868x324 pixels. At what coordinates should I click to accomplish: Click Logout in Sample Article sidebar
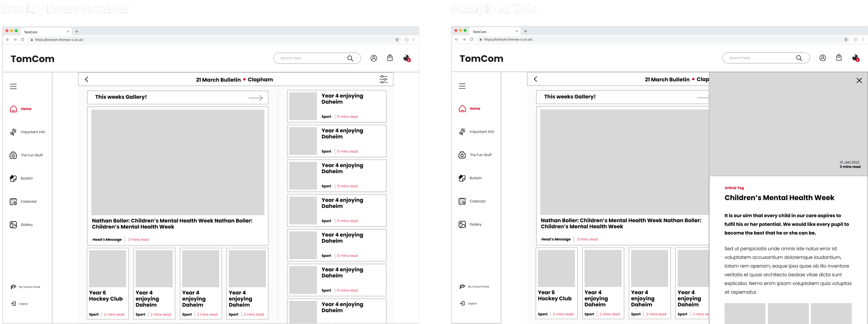(468, 303)
